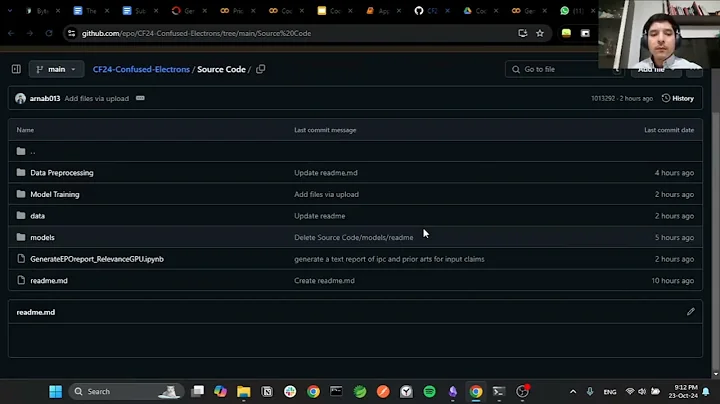Open the main branch selector dropdown
Screen dimensions: 720x404
(x=56, y=69)
